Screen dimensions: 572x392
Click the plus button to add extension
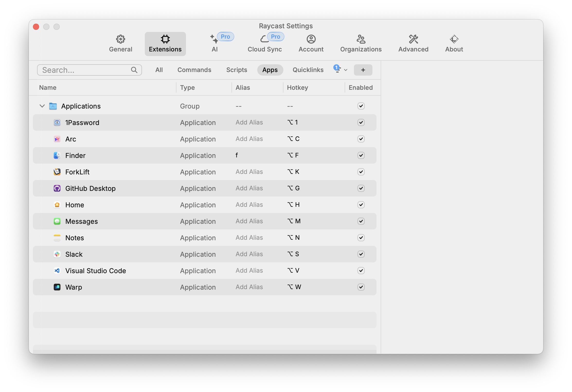[x=363, y=69]
